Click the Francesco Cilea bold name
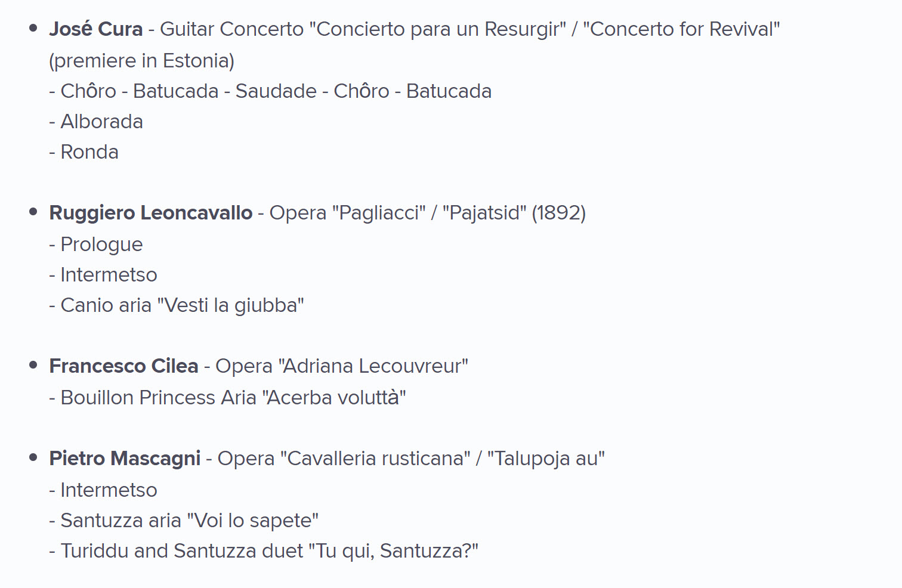 coord(123,366)
